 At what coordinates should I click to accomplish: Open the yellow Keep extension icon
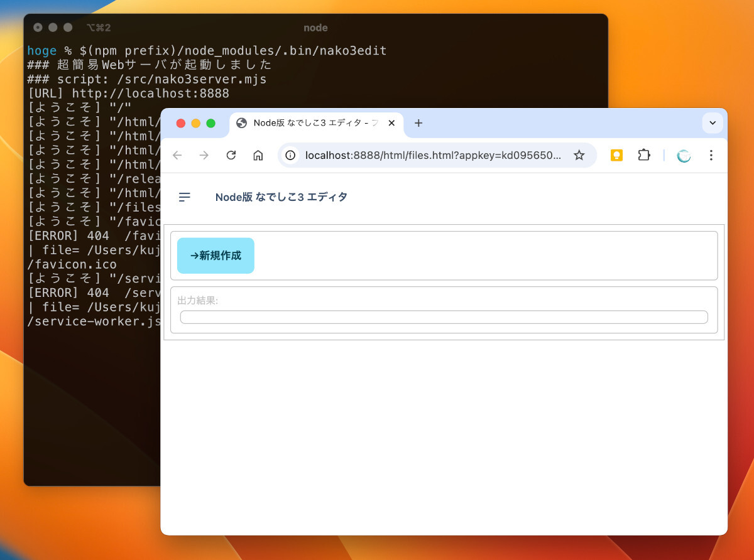[616, 155]
